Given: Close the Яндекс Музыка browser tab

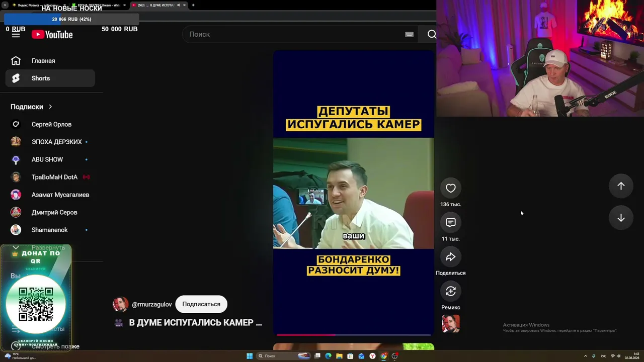Looking at the screenshot, I should 64,5.
